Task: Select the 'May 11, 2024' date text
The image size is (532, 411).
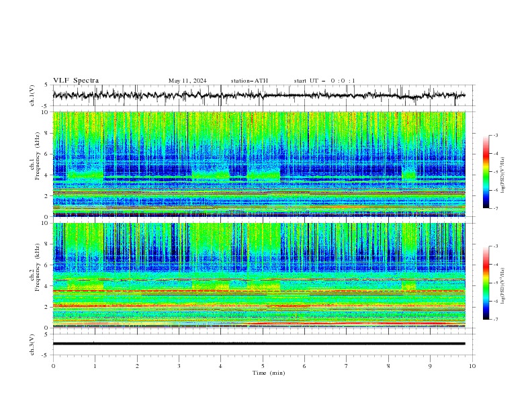Action: [187, 81]
